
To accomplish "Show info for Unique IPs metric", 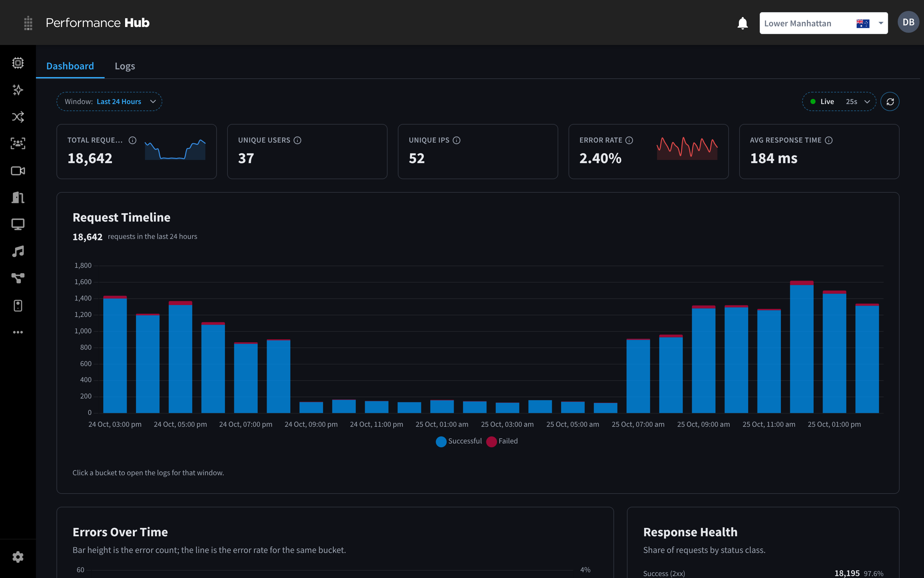I will [x=457, y=140].
